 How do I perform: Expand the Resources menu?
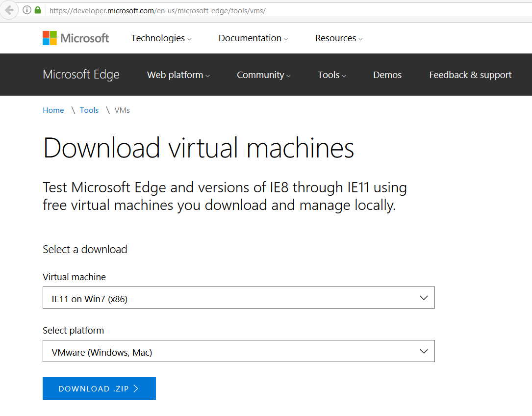click(x=339, y=38)
